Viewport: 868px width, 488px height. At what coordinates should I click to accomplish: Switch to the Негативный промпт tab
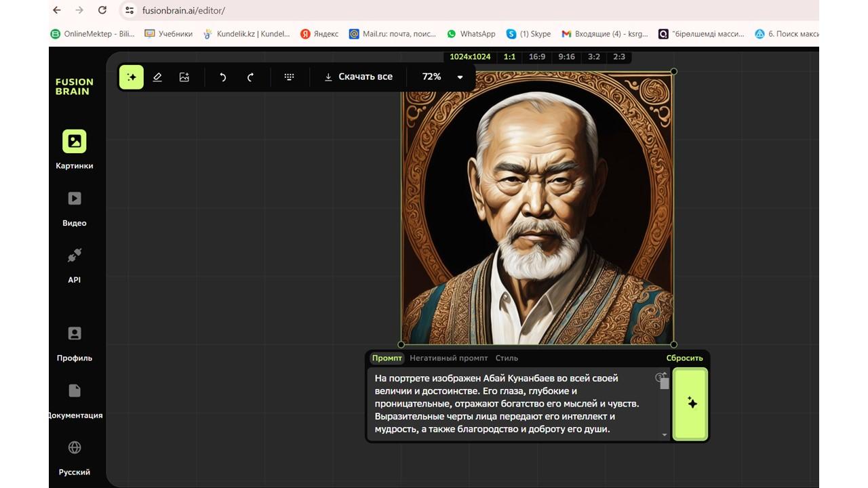448,358
